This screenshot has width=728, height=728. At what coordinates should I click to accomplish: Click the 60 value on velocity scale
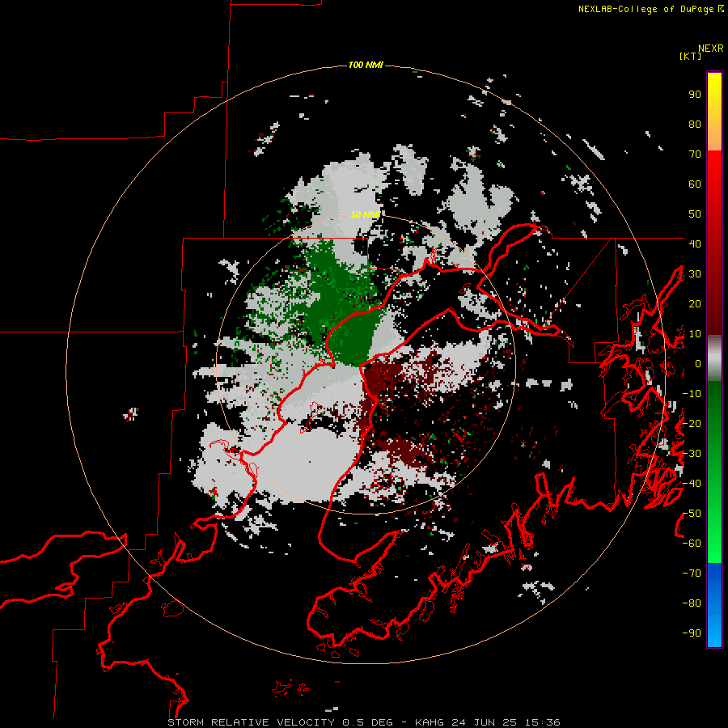[x=695, y=184]
